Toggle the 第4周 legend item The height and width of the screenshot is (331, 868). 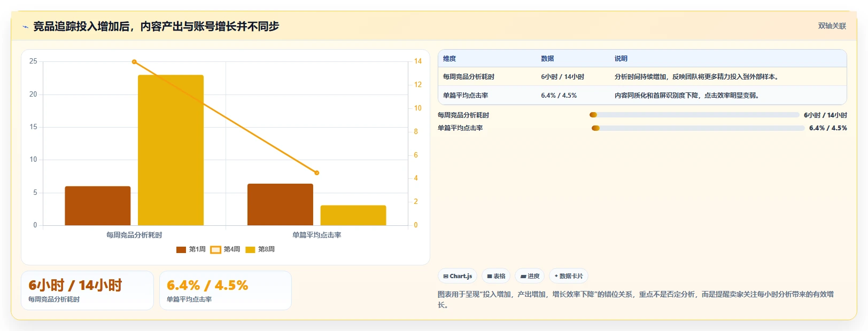click(x=225, y=249)
